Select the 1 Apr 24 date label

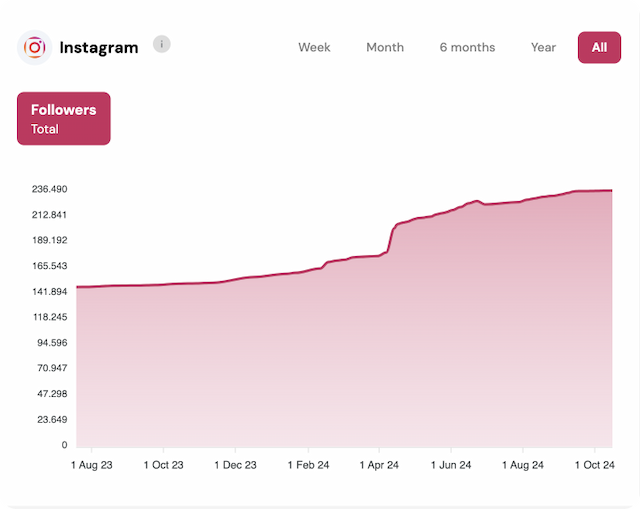[379, 465]
